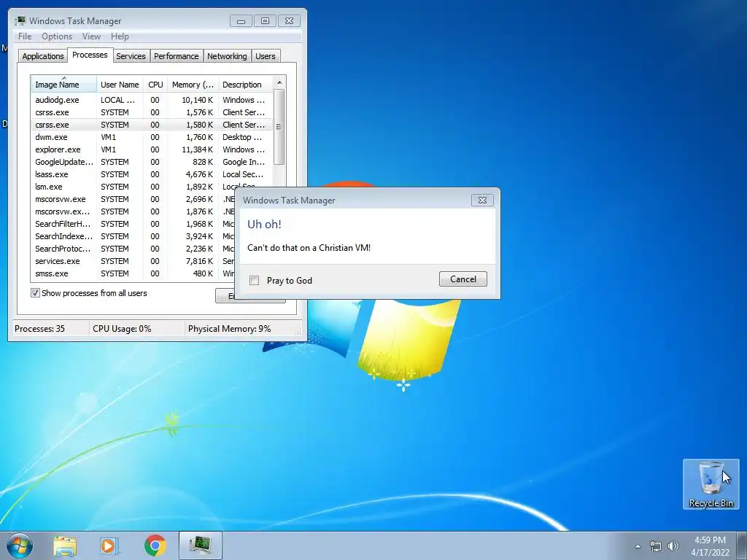
Task: Open the Help menu
Action: click(120, 36)
